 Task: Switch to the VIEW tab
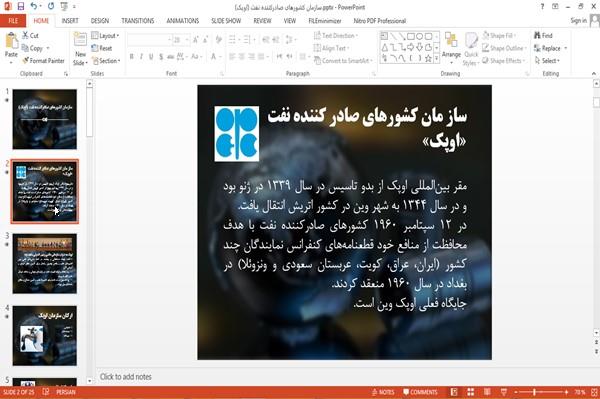tap(290, 21)
